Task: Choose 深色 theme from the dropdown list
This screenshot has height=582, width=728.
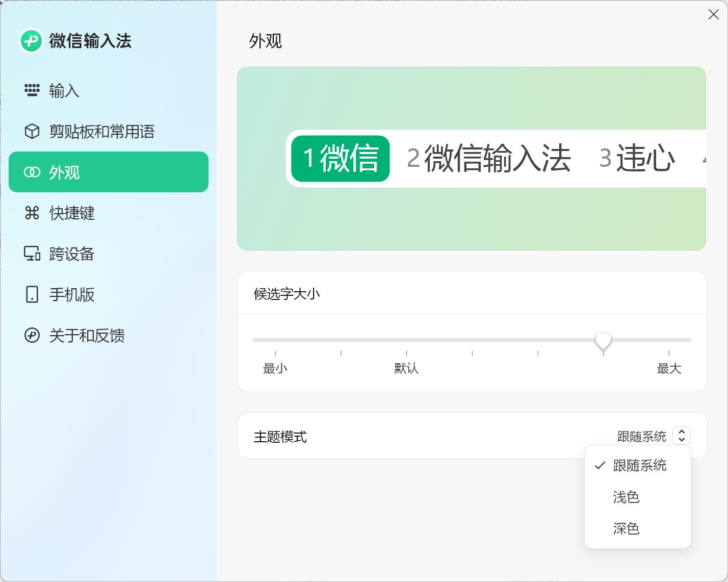Action: pos(626,528)
